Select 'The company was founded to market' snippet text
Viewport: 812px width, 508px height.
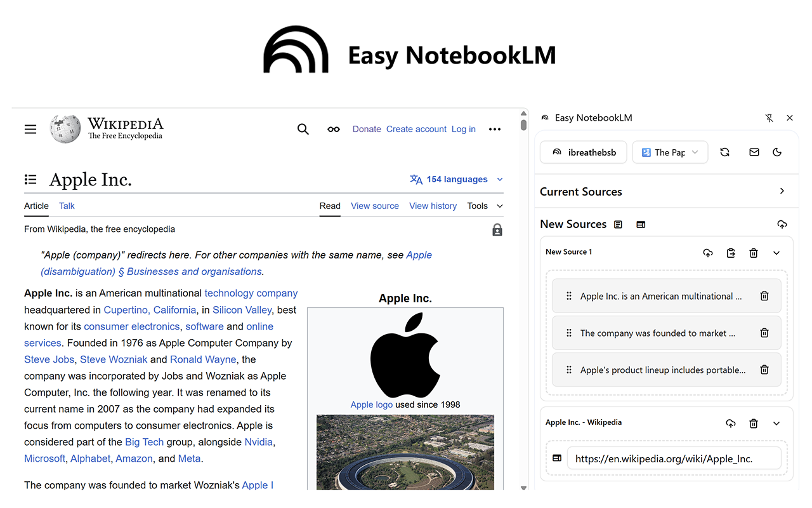coord(658,333)
